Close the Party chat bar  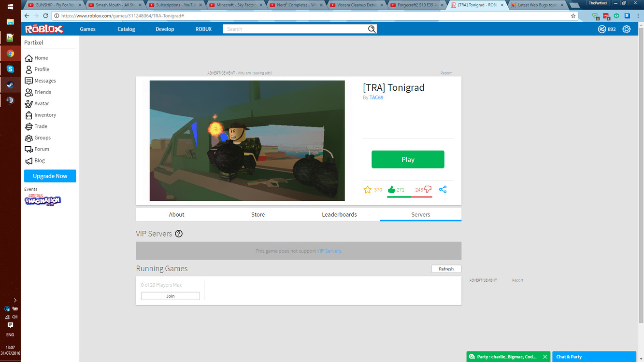[545, 357]
